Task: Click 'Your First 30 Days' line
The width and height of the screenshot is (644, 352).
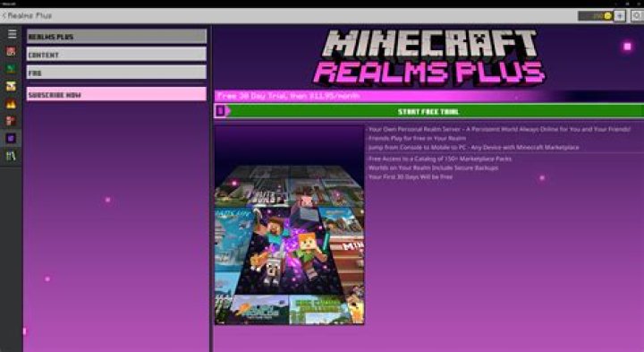Action: click(x=410, y=176)
